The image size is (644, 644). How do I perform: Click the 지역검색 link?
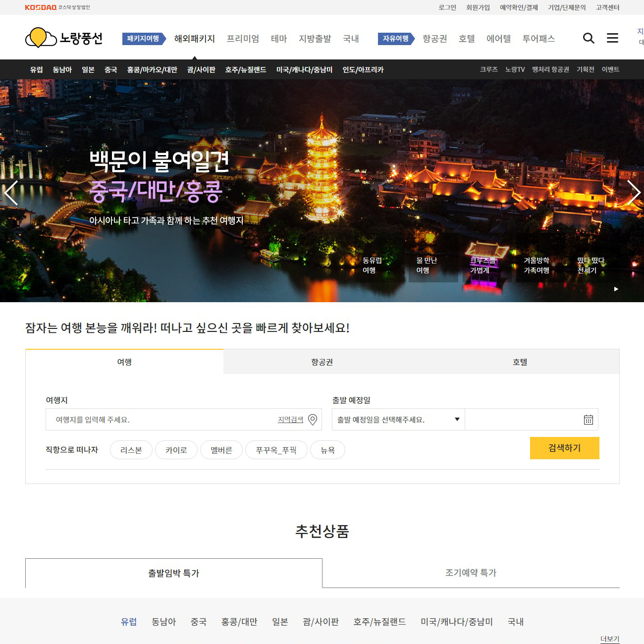point(290,420)
